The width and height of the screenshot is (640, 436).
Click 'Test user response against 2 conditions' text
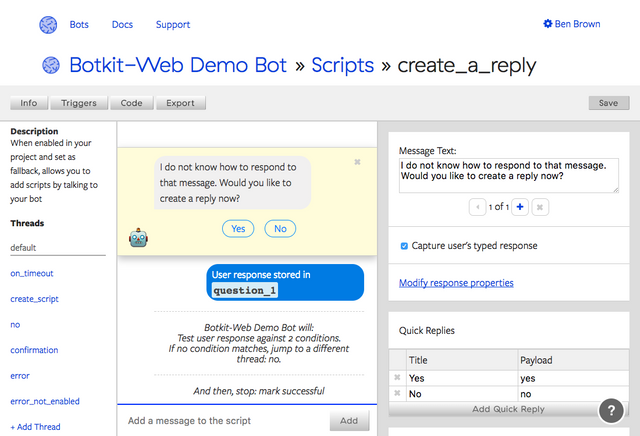pyautogui.click(x=259, y=338)
